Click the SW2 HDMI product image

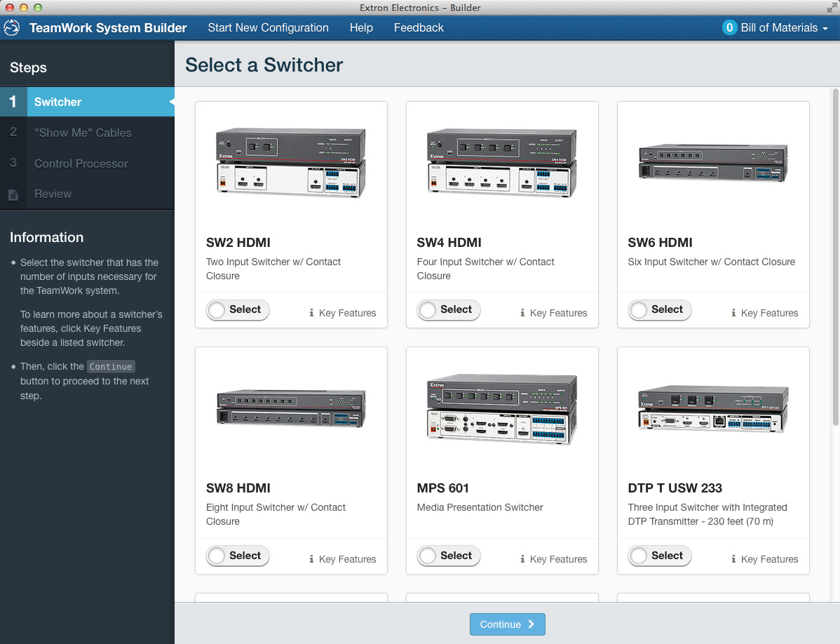291,163
